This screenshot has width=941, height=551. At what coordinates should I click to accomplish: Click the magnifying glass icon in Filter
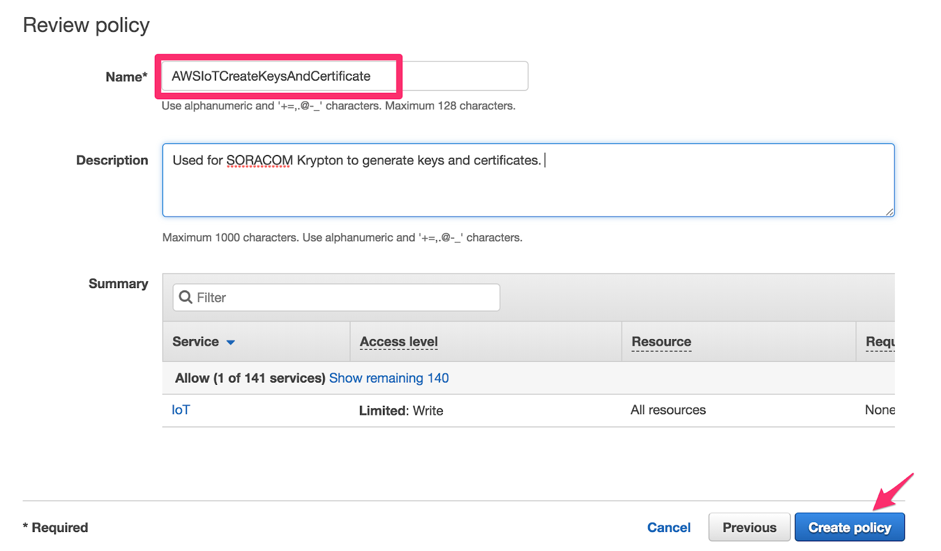(185, 297)
